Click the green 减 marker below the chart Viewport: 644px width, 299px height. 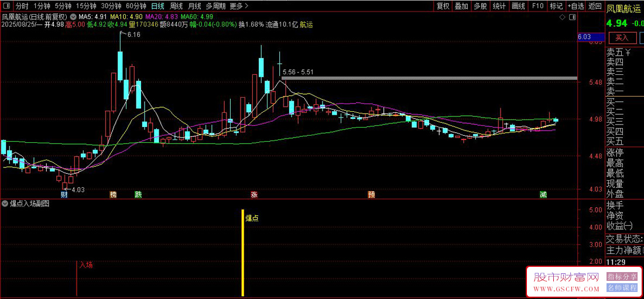(543, 195)
